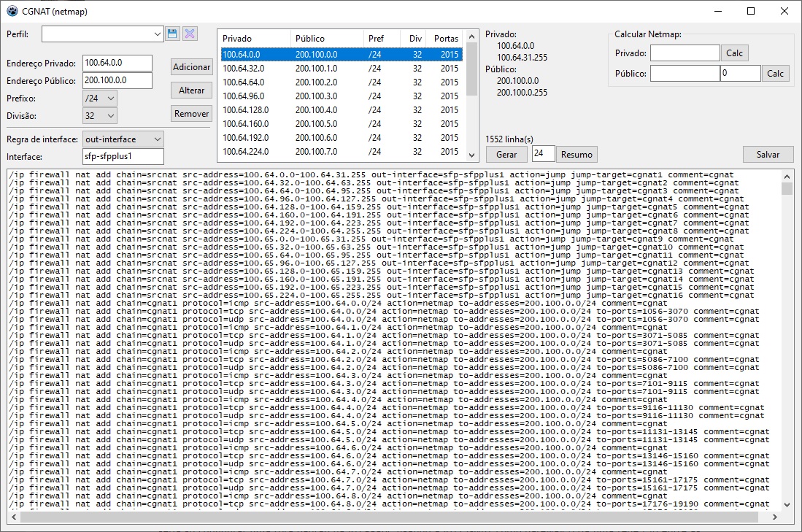The image size is (802, 532).
Task: Sort list by the Público column header
Action: [326, 39]
